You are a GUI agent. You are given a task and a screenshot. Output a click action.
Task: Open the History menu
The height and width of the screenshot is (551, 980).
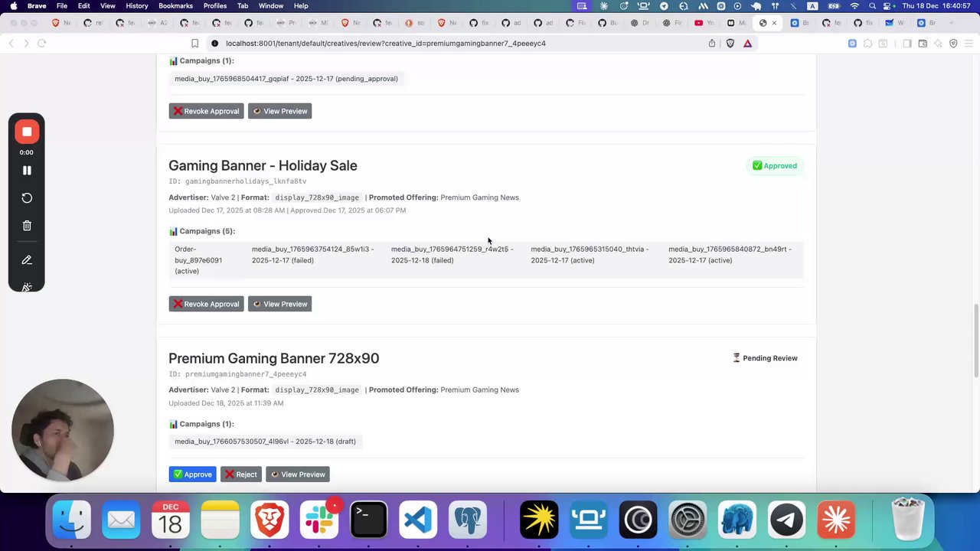tap(137, 6)
